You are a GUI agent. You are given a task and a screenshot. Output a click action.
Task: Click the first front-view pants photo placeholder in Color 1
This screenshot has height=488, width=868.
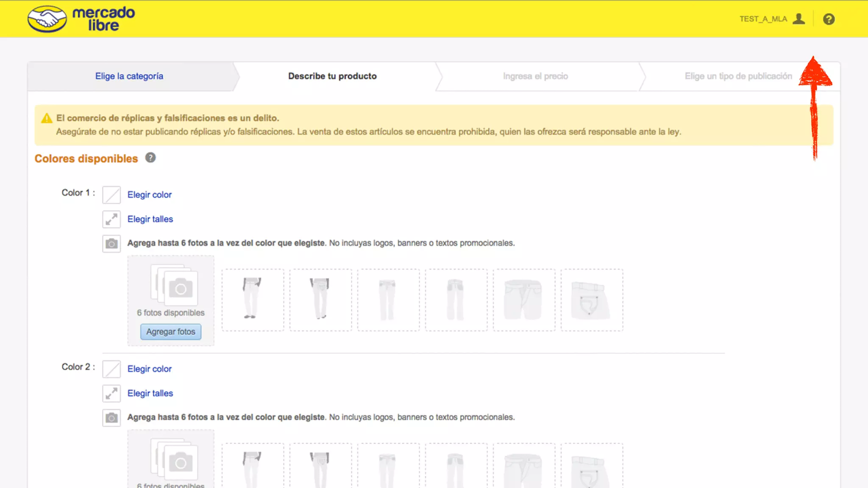point(253,299)
